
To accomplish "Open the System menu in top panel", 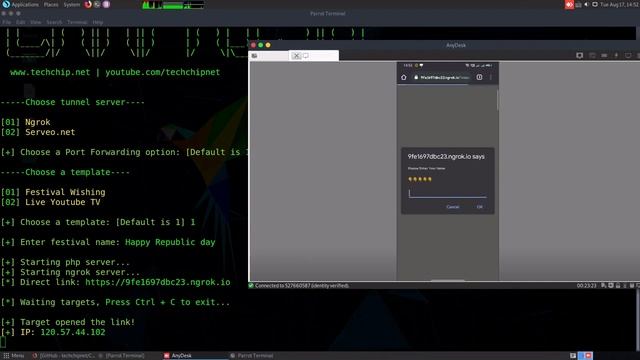I will pos(71,4).
